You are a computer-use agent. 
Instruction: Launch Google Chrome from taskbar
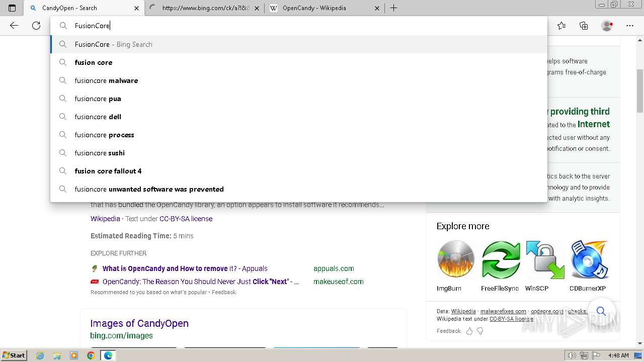[91, 355]
